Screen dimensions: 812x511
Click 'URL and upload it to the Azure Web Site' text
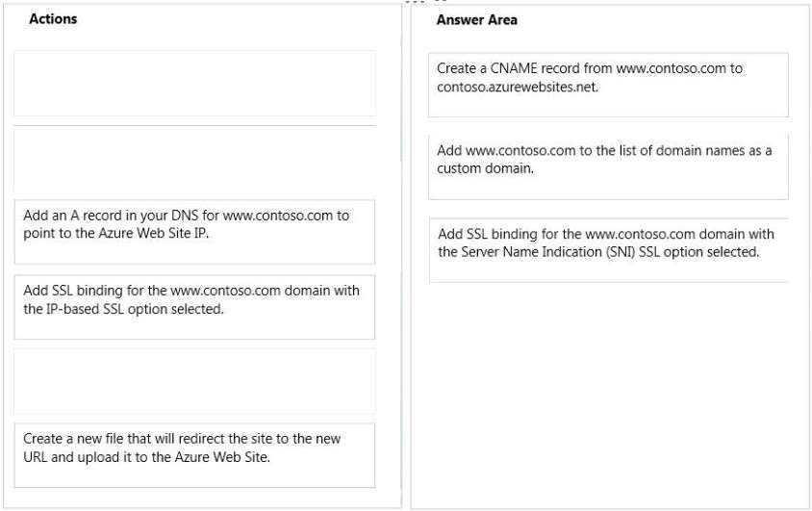pyautogui.click(x=146, y=457)
